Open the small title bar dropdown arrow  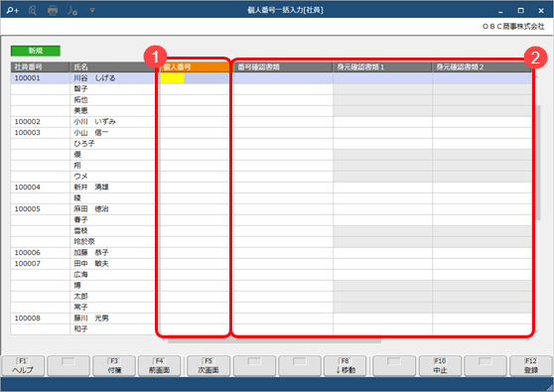coord(92,11)
